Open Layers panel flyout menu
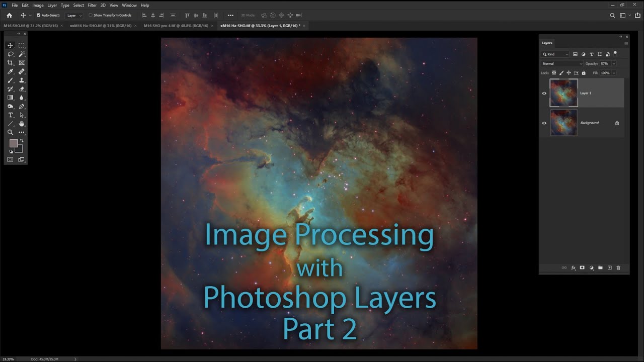This screenshot has width=644, height=362. [626, 43]
